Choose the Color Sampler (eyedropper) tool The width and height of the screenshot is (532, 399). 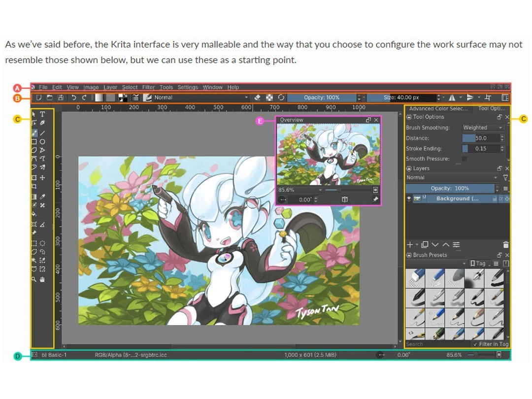click(42, 196)
